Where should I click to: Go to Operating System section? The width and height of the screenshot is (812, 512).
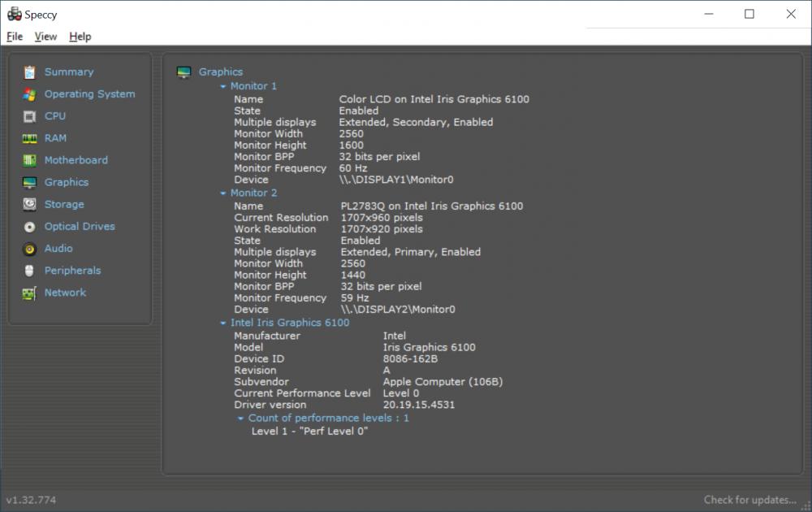(x=89, y=93)
